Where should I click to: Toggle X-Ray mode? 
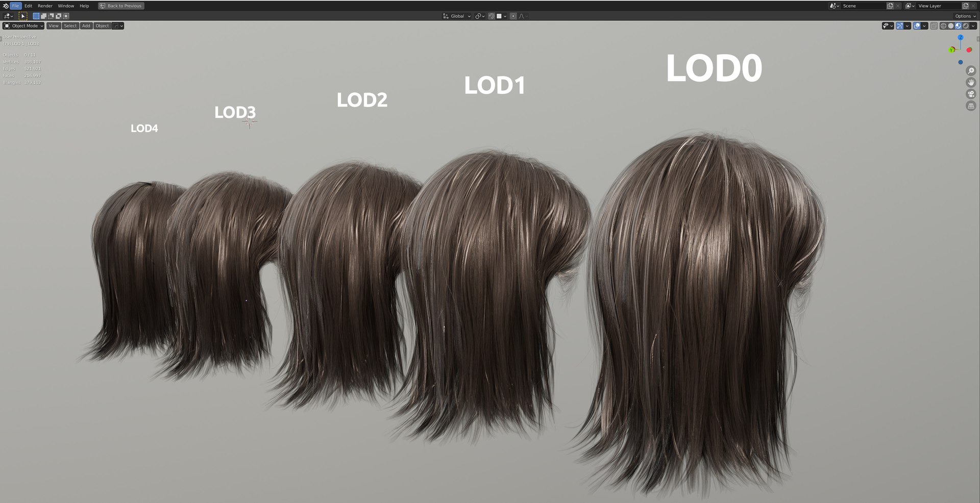coord(934,26)
